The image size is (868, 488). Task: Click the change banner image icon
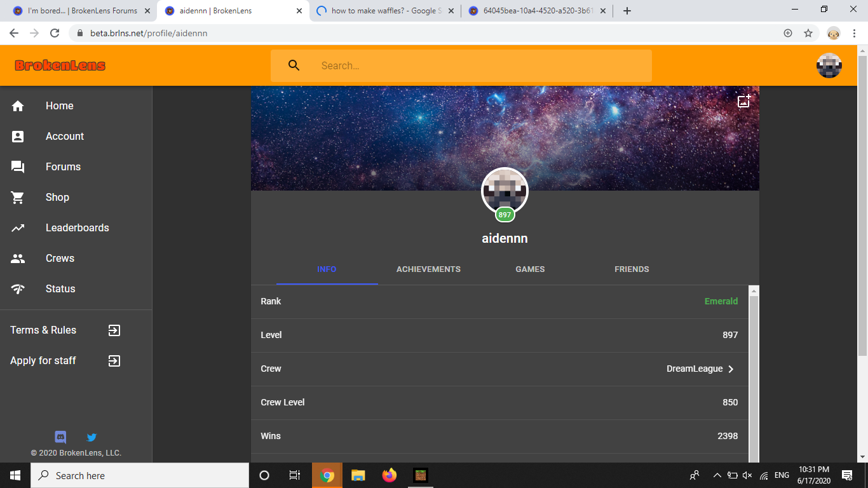[x=744, y=101]
